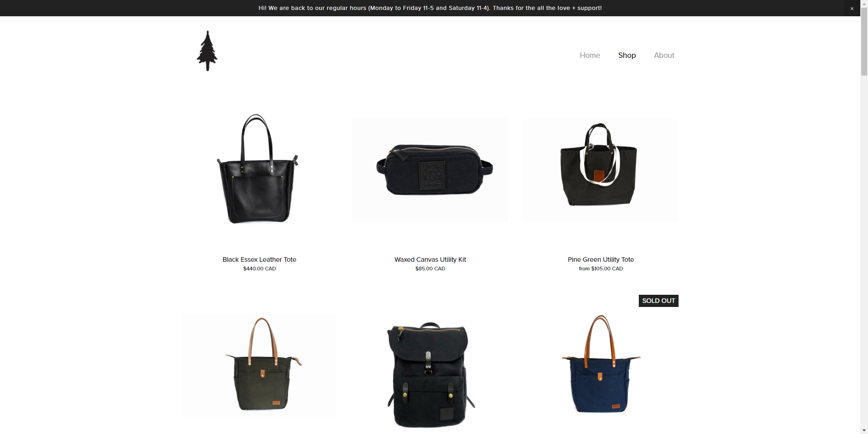
Task: Open Waxed Canvas Utility Kit title link
Action: coord(430,259)
